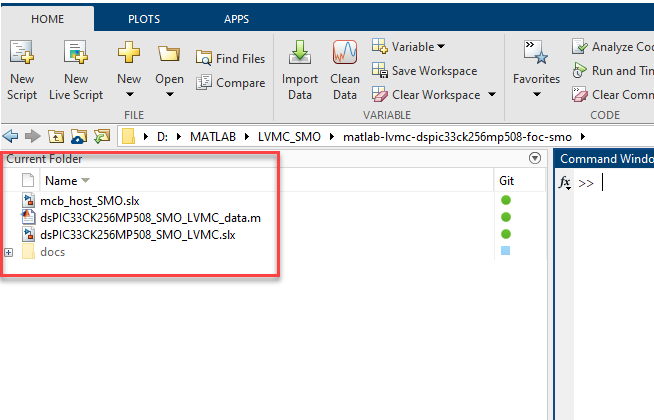This screenshot has height=420, width=654.
Task: Click the Favorites icon
Action: tap(536, 53)
